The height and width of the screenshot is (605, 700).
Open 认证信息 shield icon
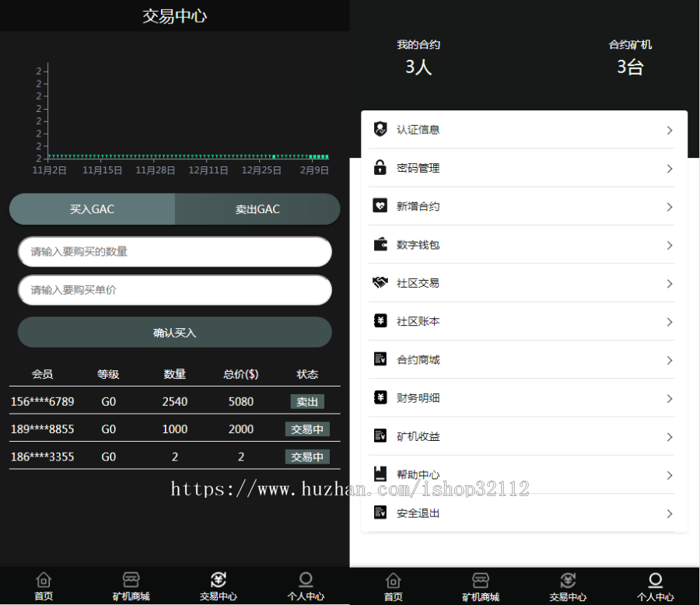(380, 129)
